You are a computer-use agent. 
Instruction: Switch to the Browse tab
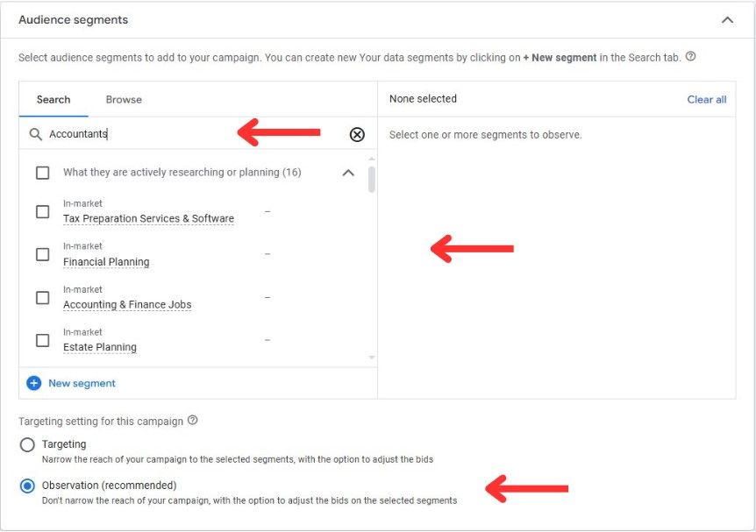124,100
